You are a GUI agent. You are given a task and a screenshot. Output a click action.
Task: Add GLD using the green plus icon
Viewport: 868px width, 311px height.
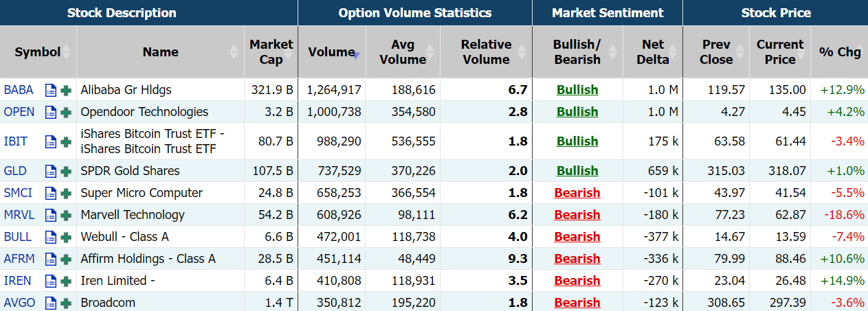(x=66, y=171)
